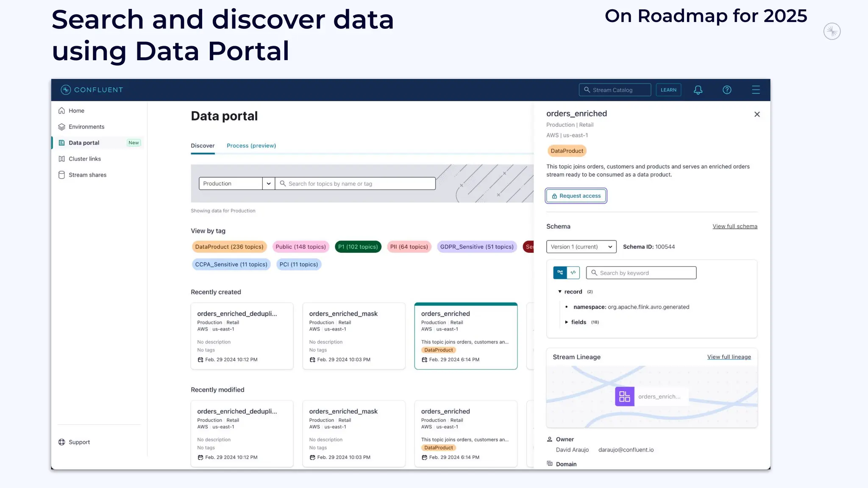
Task: Filter by DataProduct (236 topics) tag
Action: [x=229, y=247]
